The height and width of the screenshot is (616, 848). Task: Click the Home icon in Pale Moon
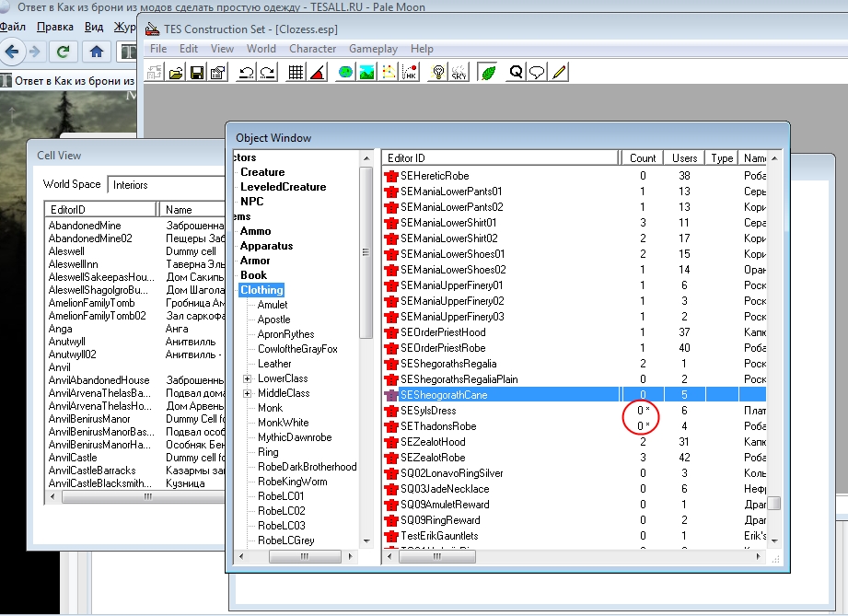pos(97,52)
